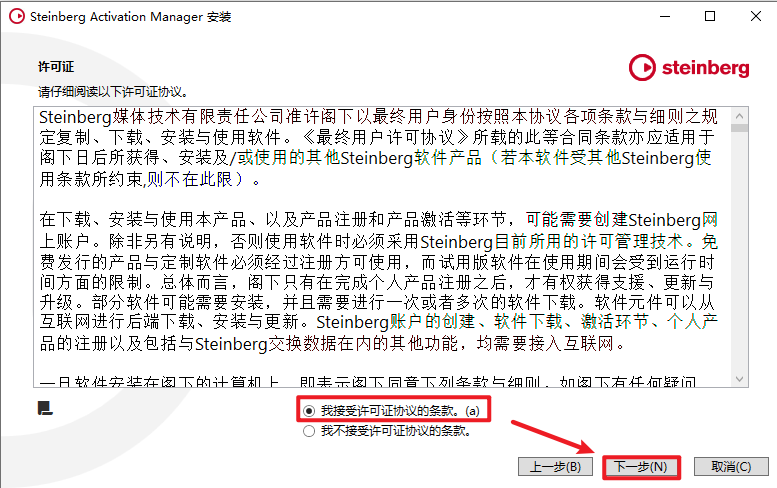Screen dimensions: 777x488
Task: Click the red steinberg logo at top right
Action: [689, 68]
